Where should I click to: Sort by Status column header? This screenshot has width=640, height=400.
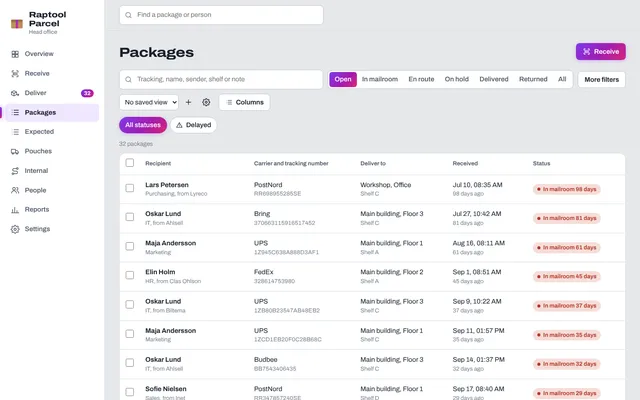pyautogui.click(x=541, y=163)
